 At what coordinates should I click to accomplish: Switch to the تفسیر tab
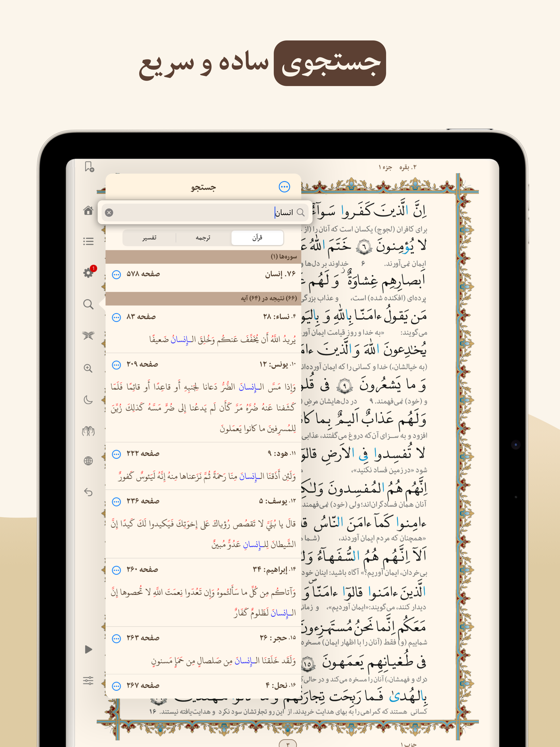149,238
